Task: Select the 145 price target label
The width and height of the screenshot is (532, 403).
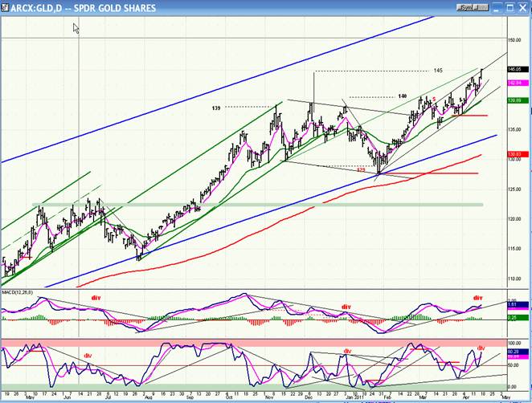Action: click(438, 71)
